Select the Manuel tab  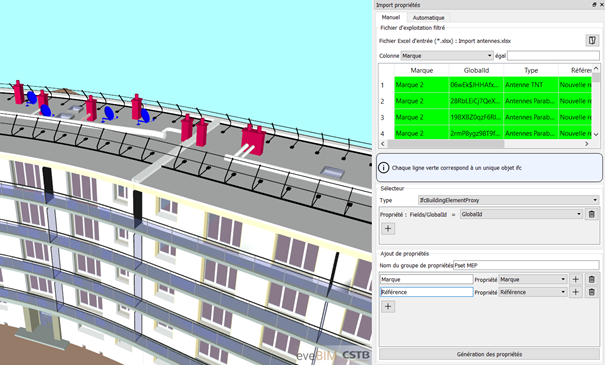point(391,17)
